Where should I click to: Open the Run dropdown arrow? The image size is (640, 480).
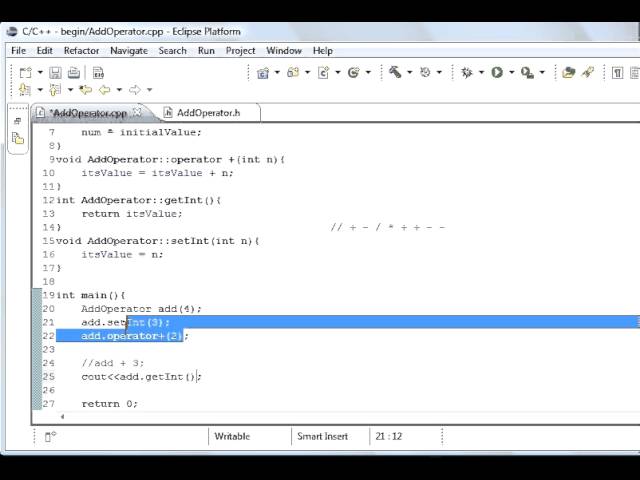(511, 72)
